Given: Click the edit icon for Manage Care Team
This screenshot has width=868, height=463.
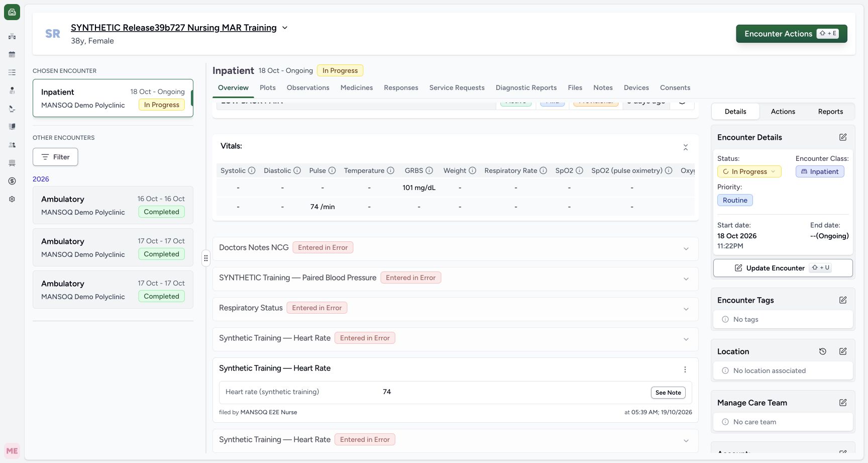Looking at the screenshot, I should [x=843, y=403].
